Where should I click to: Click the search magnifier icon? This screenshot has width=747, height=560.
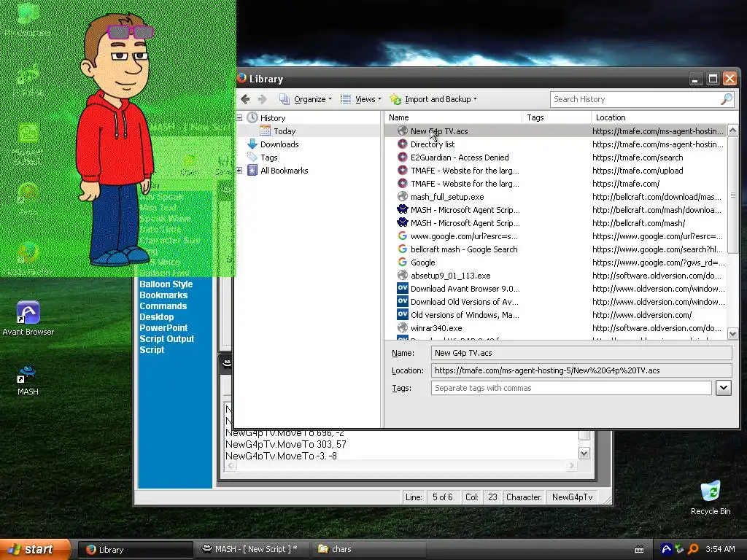[727, 99]
